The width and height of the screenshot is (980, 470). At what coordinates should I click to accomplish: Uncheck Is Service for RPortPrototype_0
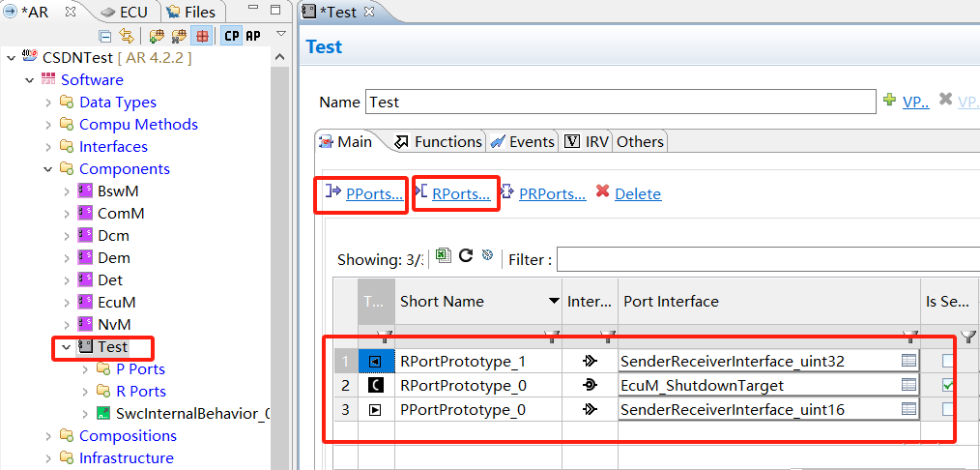(x=949, y=385)
